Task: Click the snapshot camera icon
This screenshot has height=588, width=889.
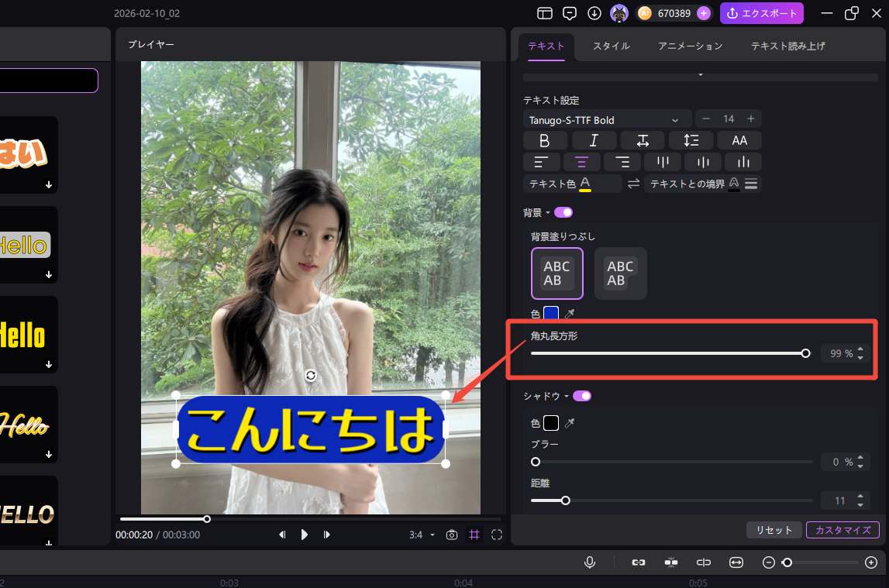Action: click(x=452, y=535)
